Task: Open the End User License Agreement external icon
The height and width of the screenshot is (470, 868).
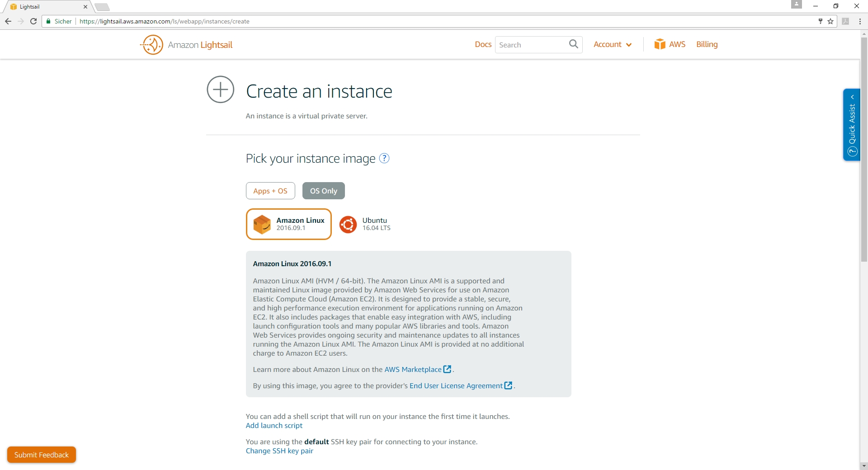Action: pyautogui.click(x=508, y=385)
